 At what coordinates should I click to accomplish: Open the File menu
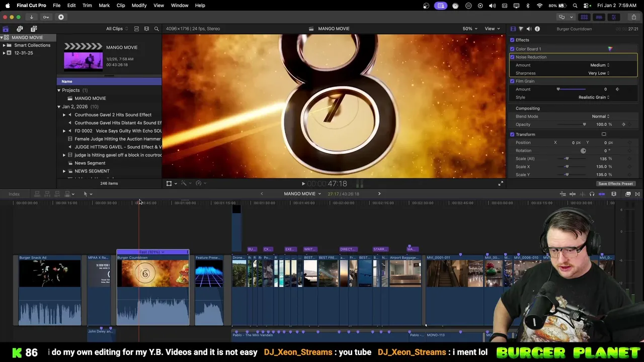(56, 6)
